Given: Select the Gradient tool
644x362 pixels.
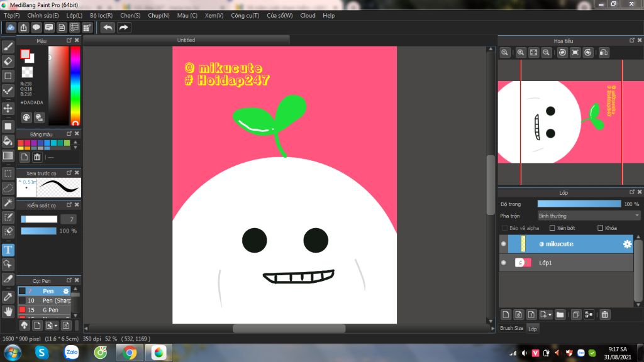Looking at the screenshot, I should (x=8, y=156).
